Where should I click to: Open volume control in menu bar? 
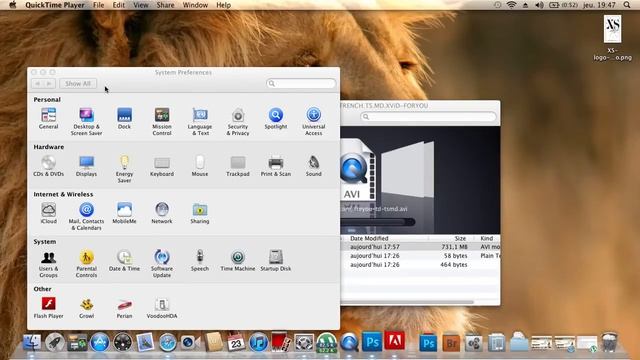point(539,5)
